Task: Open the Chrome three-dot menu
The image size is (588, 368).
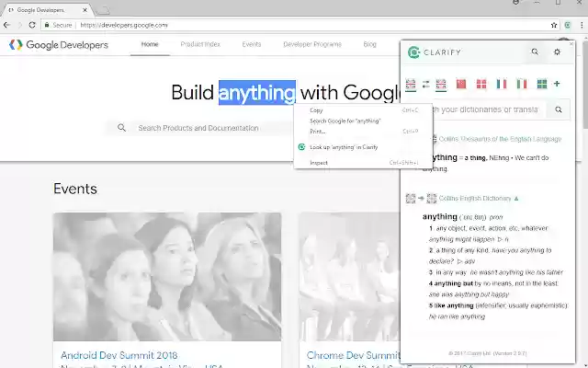Action: (582, 25)
